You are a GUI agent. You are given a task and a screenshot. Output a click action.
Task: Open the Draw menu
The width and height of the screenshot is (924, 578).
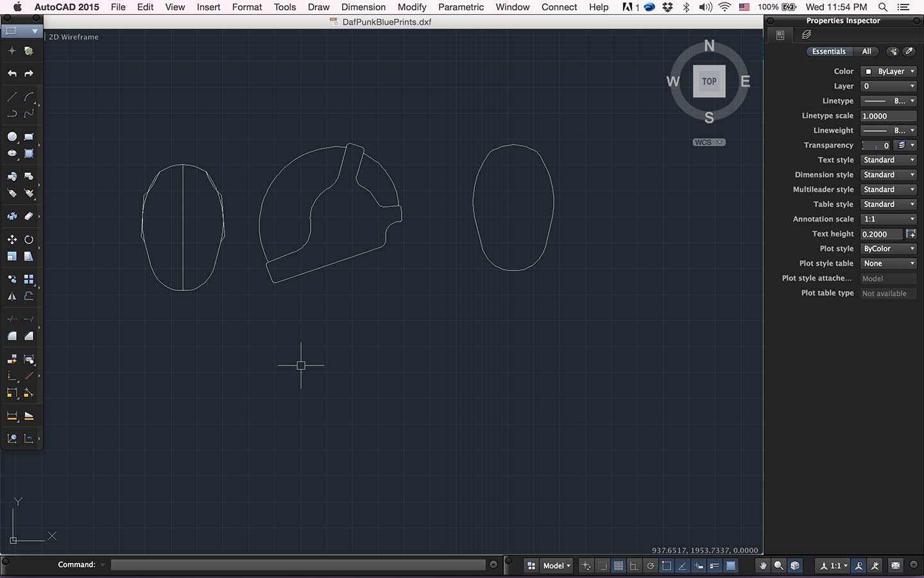pos(318,7)
